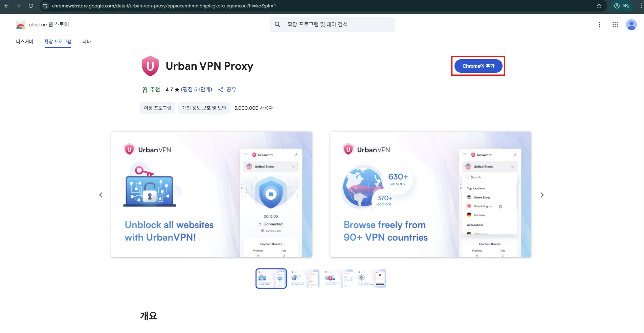Add extension with Chrome에 추가 button
644x333 pixels.
pyautogui.click(x=478, y=66)
